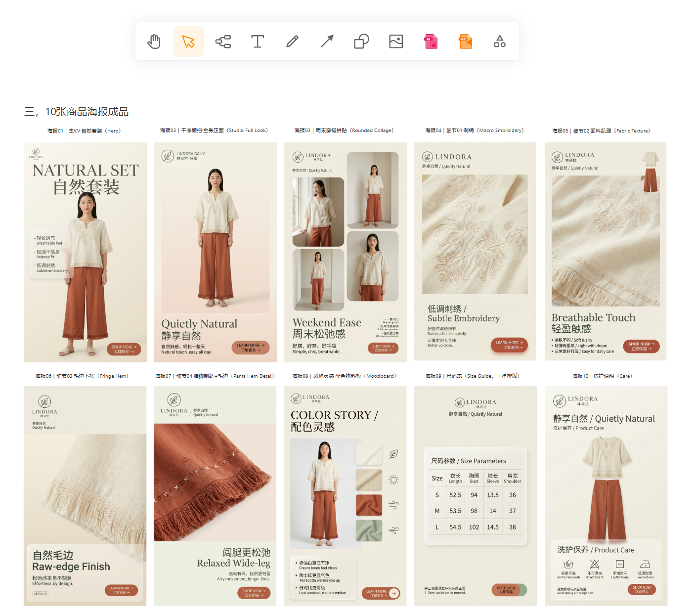Click LEARN MORE on Quietly Natural poster

pyautogui.click(x=251, y=348)
